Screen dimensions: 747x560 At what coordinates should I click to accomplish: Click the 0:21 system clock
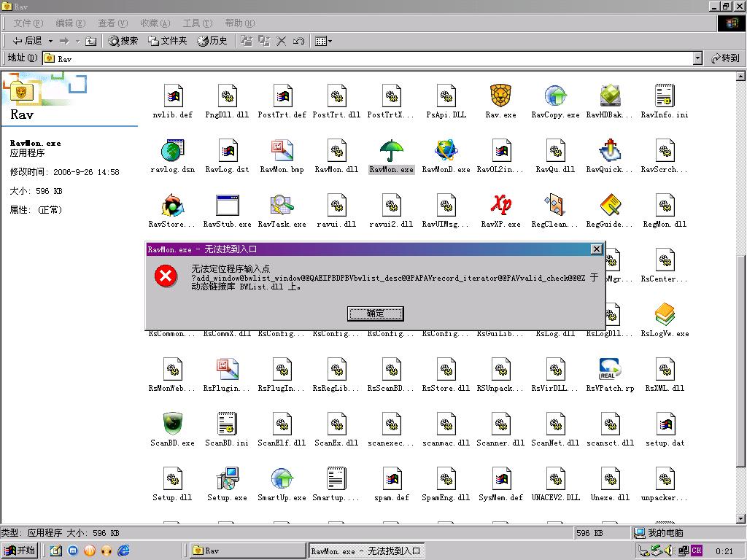coord(724,551)
